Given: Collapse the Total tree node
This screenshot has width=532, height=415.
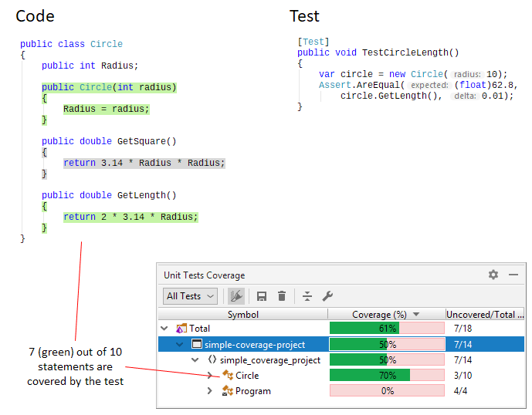Looking at the screenshot, I should (164, 329).
